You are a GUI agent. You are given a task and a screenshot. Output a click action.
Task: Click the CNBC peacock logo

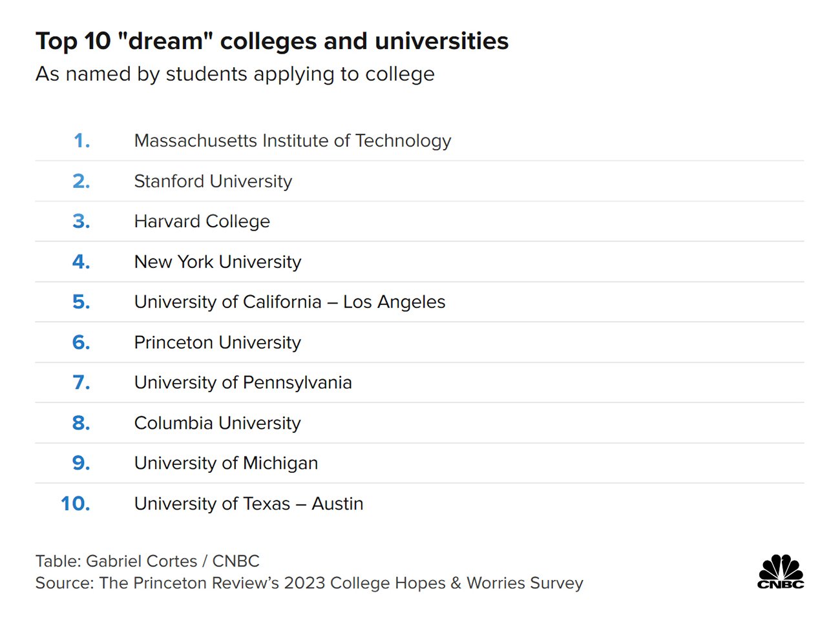coord(781,572)
